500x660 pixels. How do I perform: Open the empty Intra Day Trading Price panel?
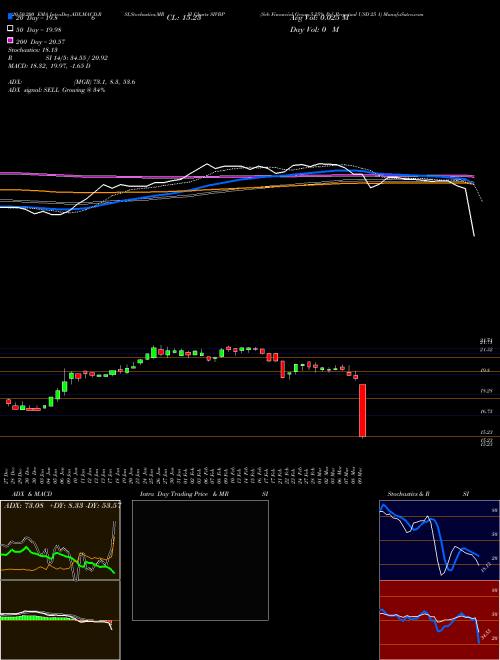coord(200,560)
